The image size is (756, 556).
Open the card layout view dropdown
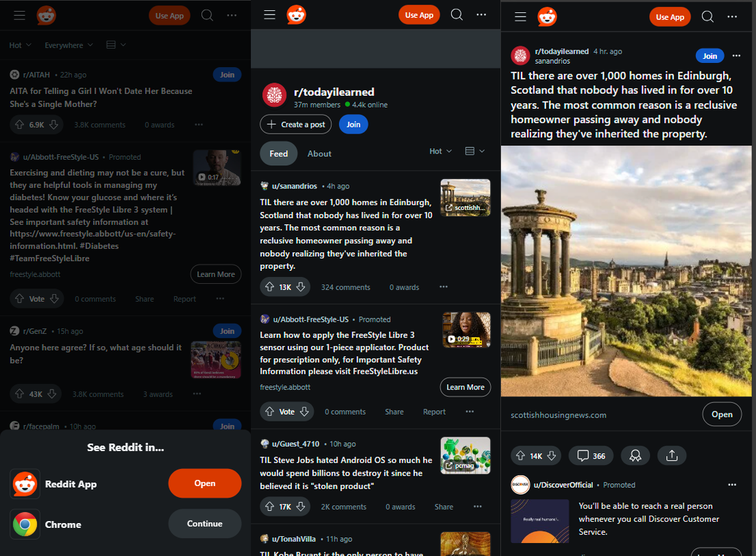click(x=116, y=45)
